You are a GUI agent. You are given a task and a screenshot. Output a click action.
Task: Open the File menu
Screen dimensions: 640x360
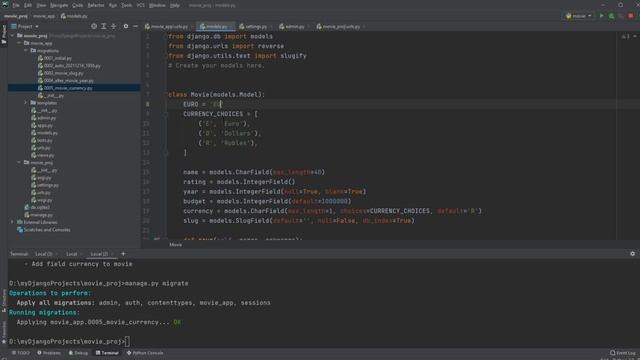16,5
